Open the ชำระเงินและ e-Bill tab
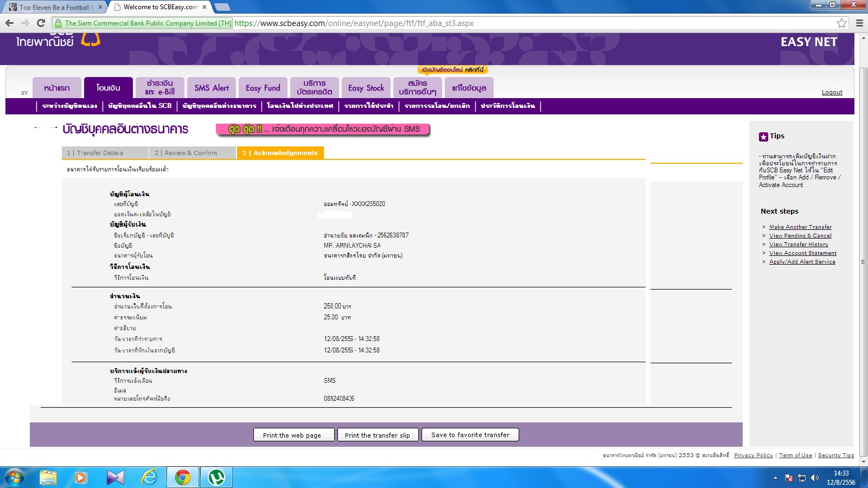 (x=160, y=88)
